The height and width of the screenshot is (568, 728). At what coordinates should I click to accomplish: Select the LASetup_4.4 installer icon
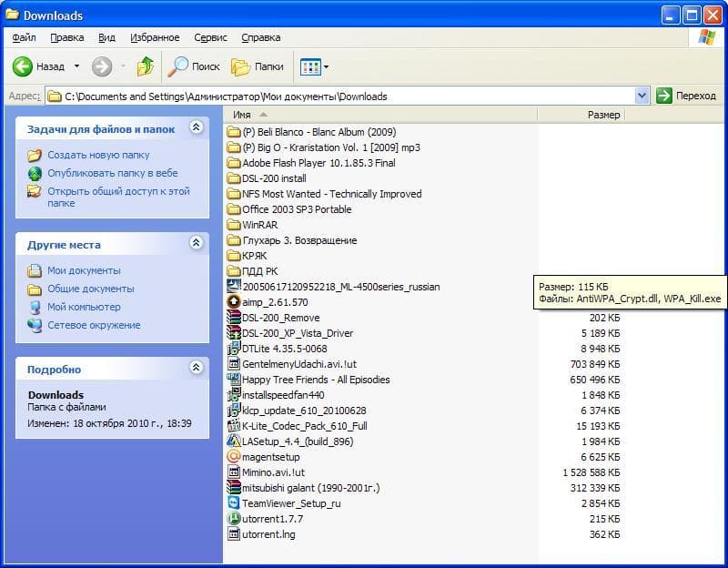click(234, 441)
